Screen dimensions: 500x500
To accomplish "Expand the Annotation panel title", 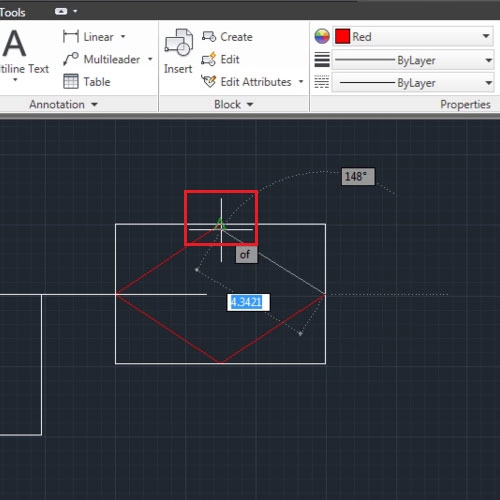I will click(63, 104).
